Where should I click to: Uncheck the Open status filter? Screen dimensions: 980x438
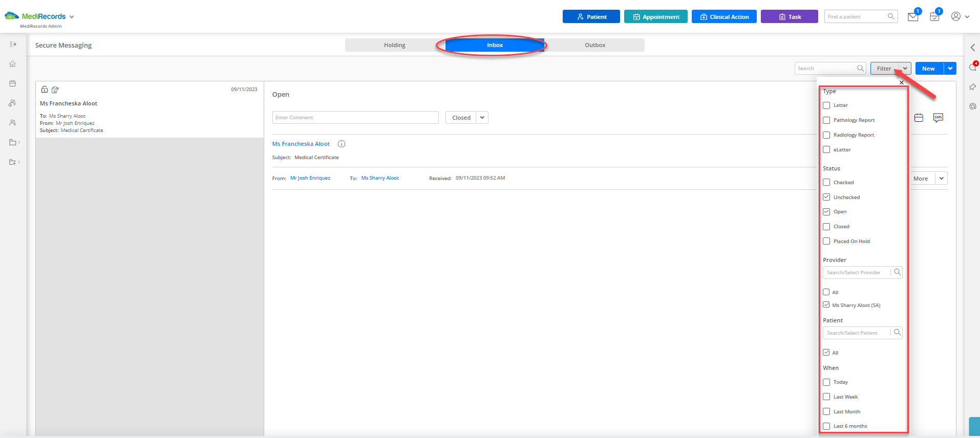pos(826,212)
